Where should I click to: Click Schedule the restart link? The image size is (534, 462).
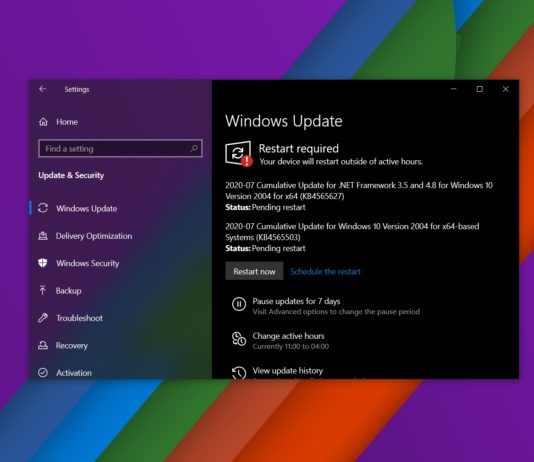pyautogui.click(x=325, y=271)
